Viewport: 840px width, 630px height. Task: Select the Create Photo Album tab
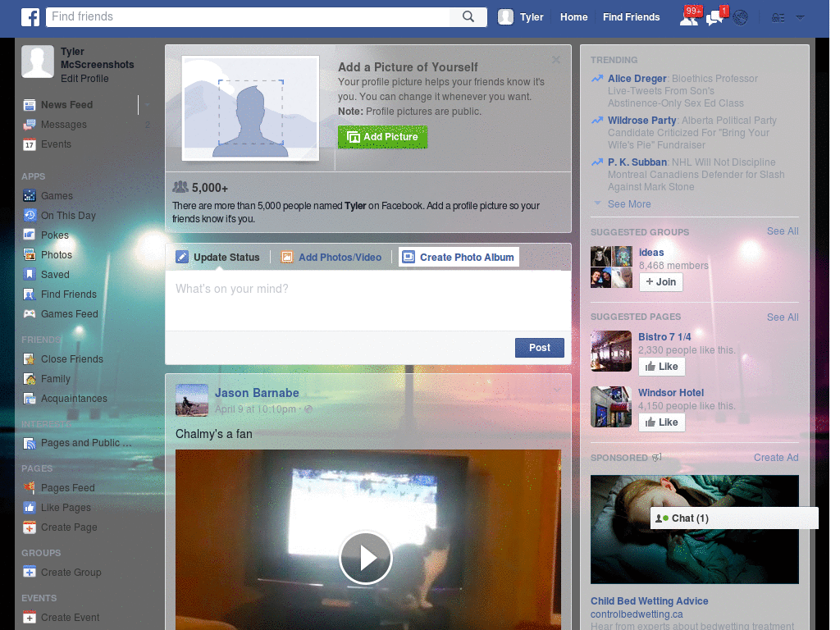pyautogui.click(x=459, y=257)
